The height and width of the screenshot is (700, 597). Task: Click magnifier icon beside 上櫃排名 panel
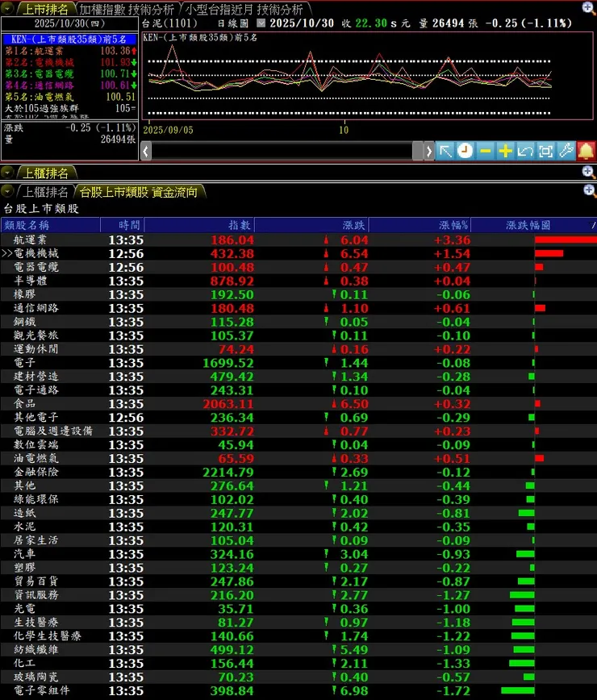588,172
